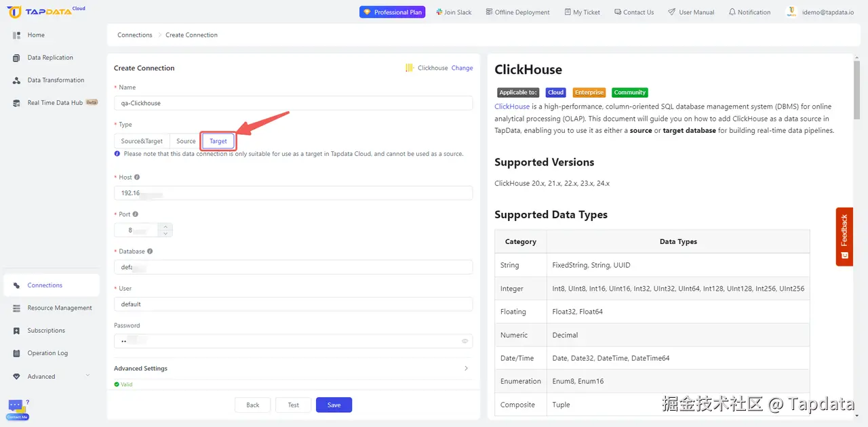The height and width of the screenshot is (427, 868).
Task: Click the Resource Management icon
Action: tap(16, 308)
